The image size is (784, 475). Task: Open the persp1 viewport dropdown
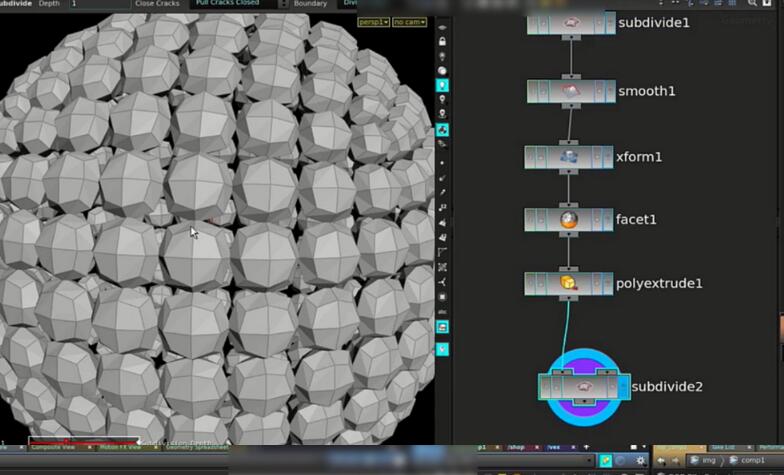(x=374, y=22)
